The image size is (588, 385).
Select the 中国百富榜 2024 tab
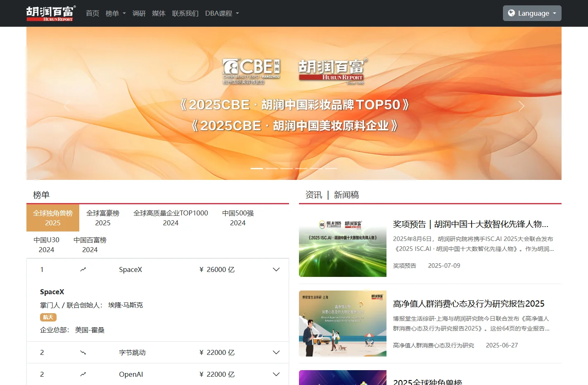point(90,245)
